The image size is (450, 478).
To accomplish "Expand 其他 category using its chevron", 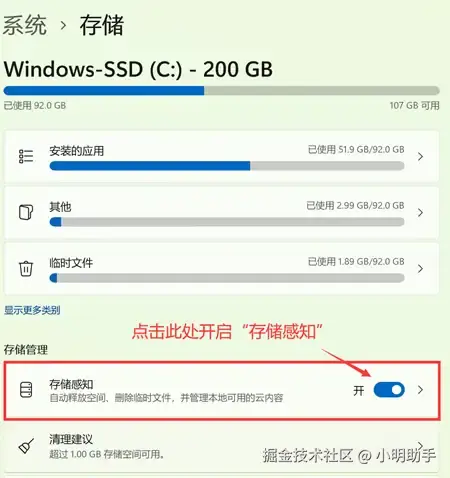I will point(420,212).
